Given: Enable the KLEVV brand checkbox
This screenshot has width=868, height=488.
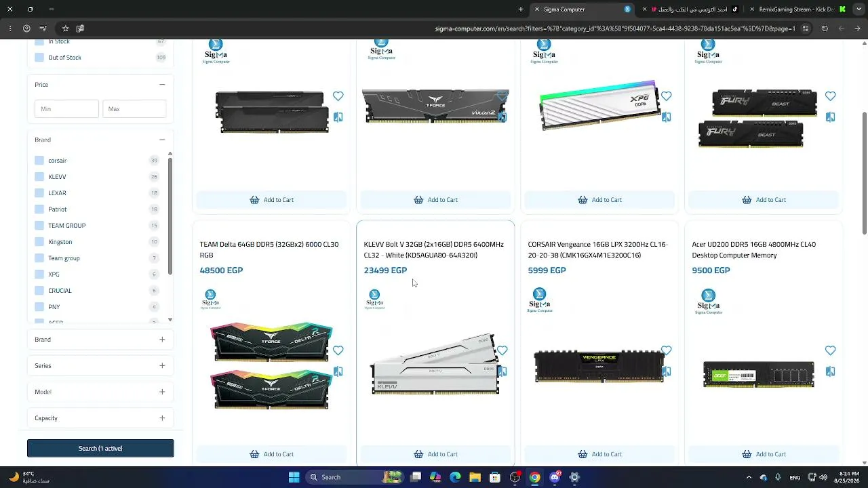Looking at the screenshot, I should pos(39,177).
